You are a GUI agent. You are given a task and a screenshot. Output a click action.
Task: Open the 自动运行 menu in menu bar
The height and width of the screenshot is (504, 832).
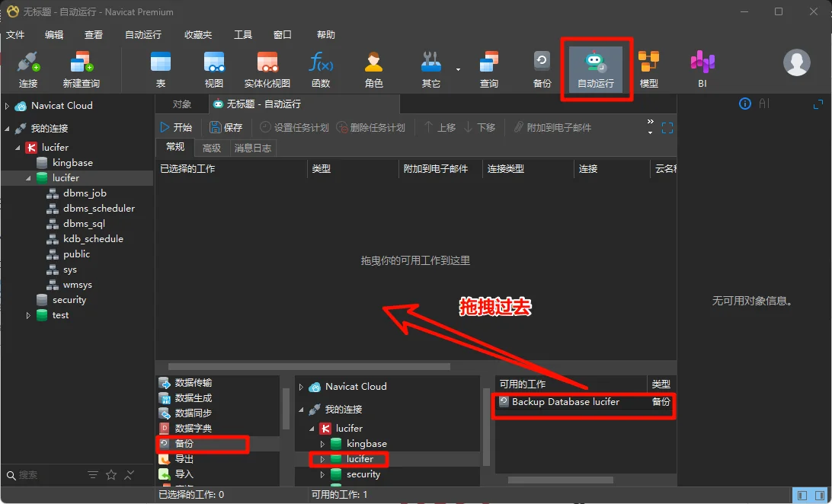coord(143,34)
